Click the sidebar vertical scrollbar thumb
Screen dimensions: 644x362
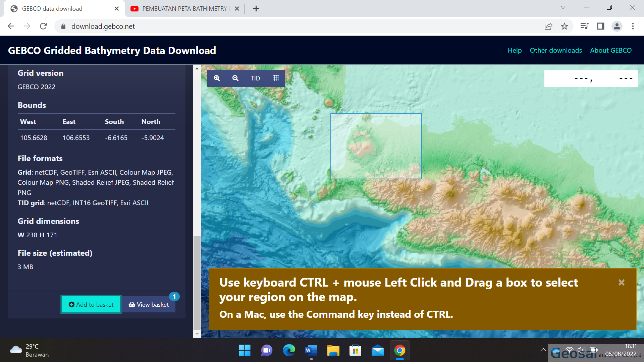point(197,283)
